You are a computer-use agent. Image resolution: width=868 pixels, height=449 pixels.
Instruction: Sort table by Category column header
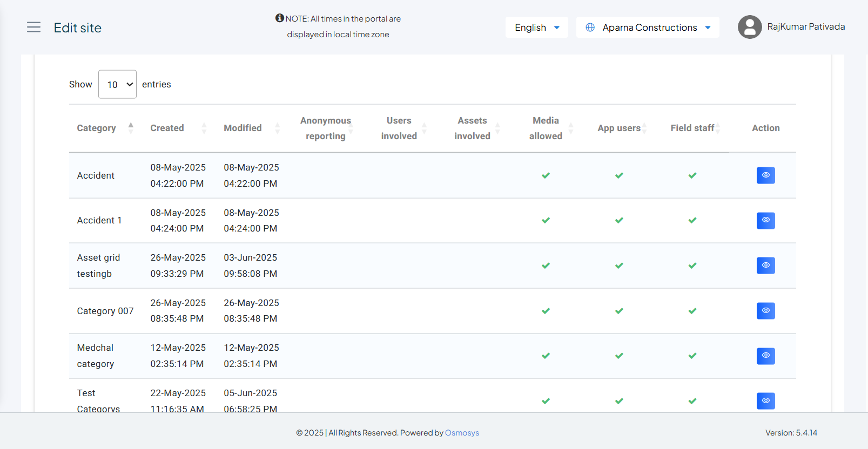pos(96,128)
